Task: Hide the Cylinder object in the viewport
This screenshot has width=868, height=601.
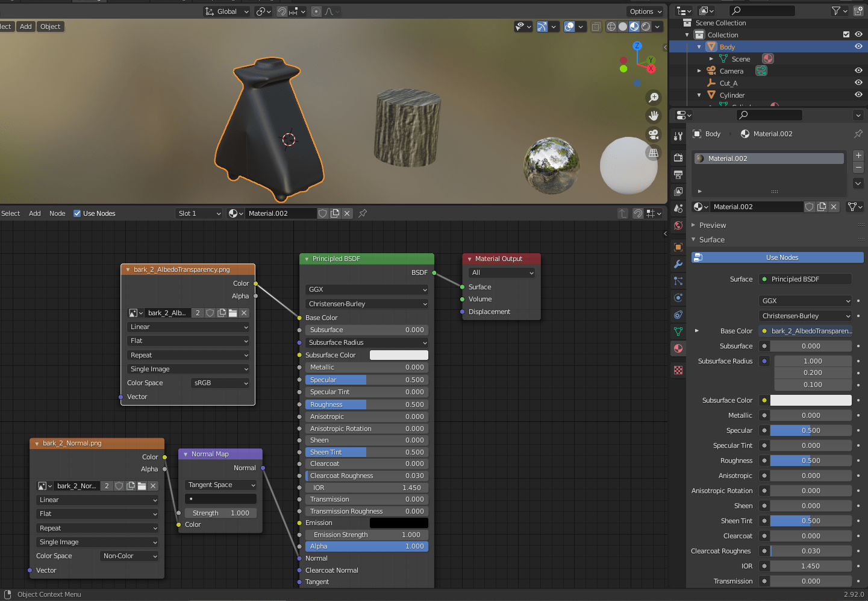Action: (x=858, y=95)
